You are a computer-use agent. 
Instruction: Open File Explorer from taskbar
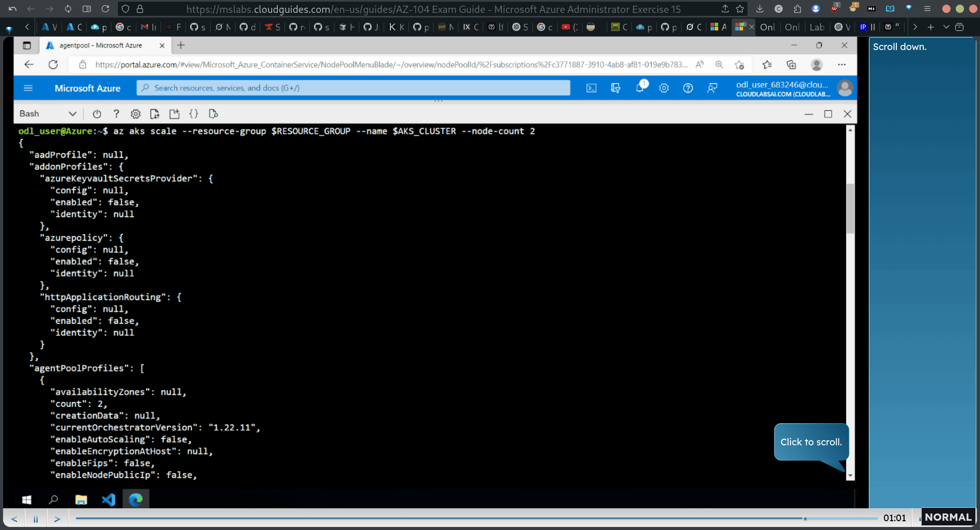tap(81, 500)
